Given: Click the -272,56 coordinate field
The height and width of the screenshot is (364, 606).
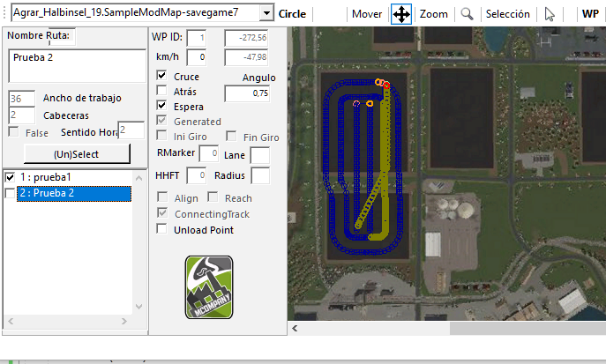Looking at the screenshot, I should [247, 38].
